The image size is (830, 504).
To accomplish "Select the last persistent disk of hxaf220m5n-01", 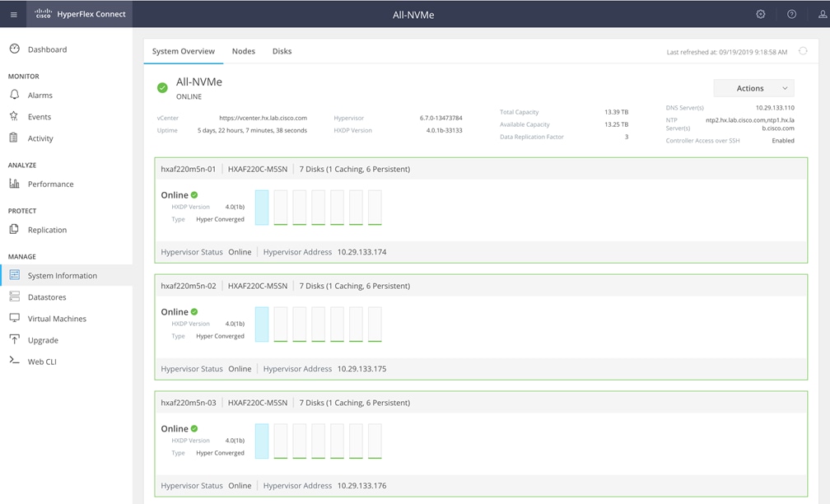I will pos(375,208).
